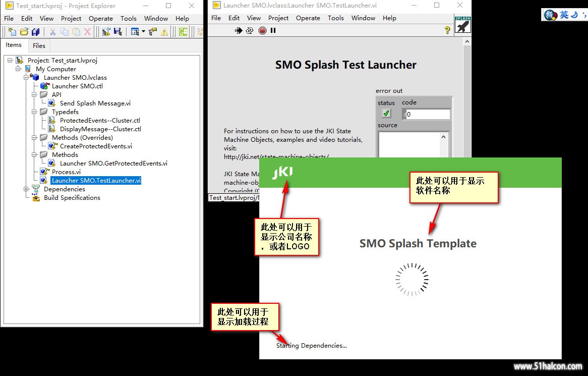This screenshot has width=588, height=376.
Task: Click the yellow warning triangle icon
Action: 164,32
